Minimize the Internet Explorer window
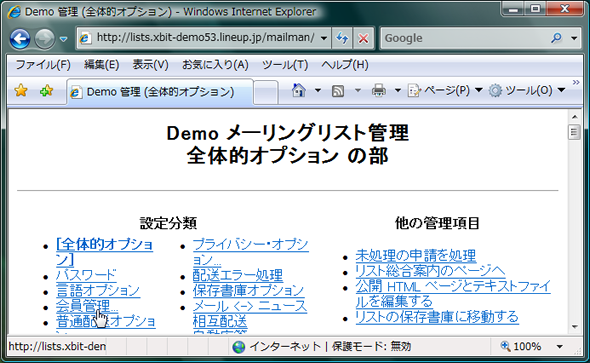 pyautogui.click(x=513, y=8)
